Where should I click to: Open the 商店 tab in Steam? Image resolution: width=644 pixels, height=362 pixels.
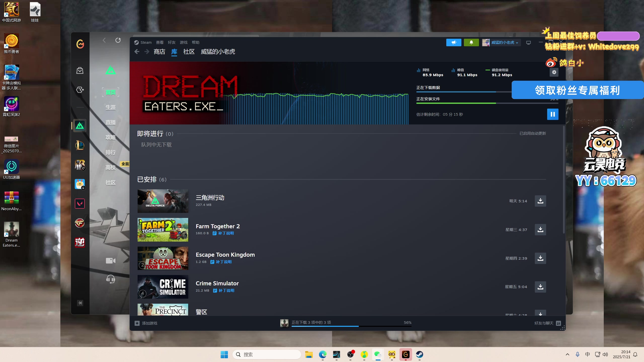point(159,52)
